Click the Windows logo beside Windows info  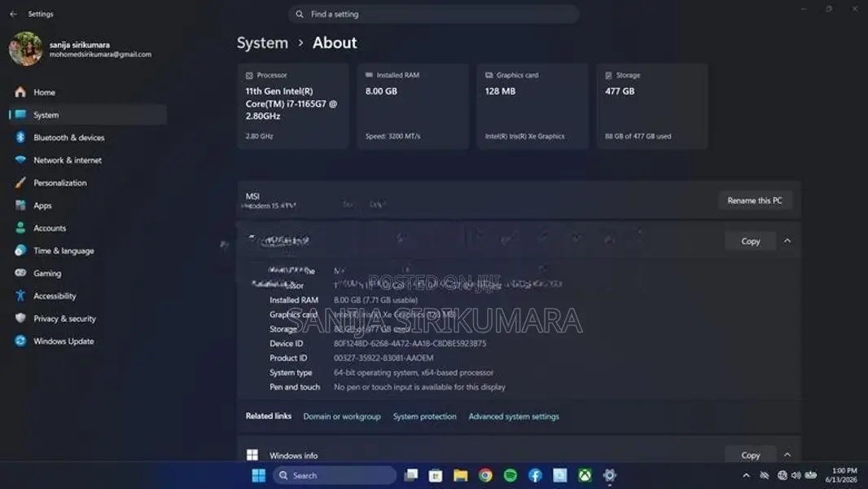(252, 455)
